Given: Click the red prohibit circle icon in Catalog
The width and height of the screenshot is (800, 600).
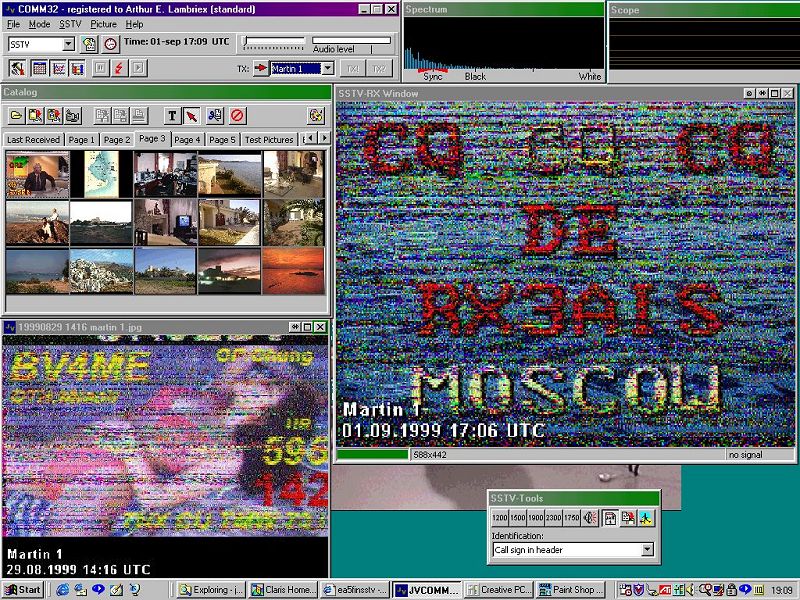Looking at the screenshot, I should pyautogui.click(x=237, y=115).
